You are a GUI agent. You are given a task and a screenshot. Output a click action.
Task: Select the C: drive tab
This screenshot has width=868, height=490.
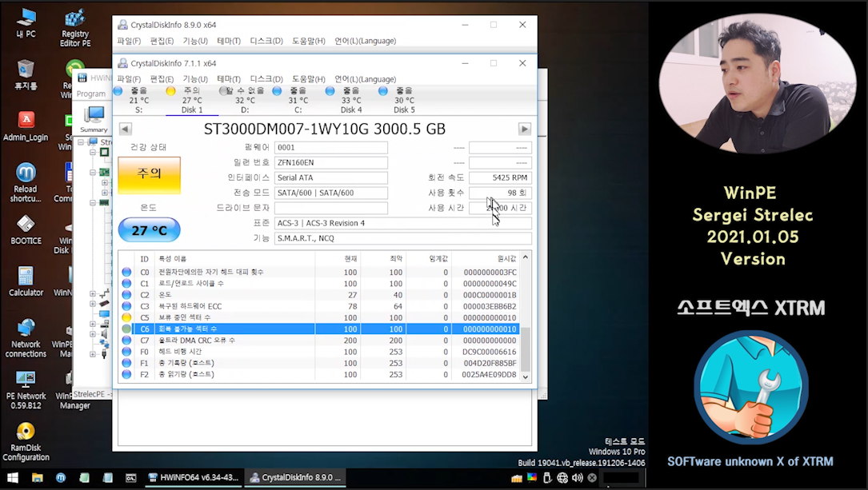click(298, 100)
